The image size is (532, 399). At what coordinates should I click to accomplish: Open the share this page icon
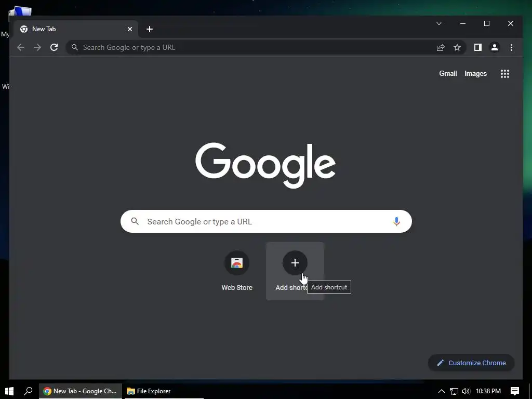(441, 47)
